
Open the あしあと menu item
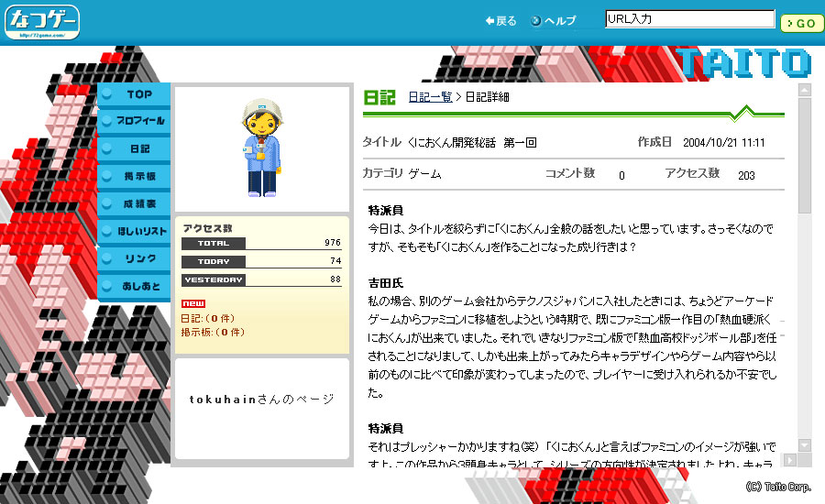134,286
